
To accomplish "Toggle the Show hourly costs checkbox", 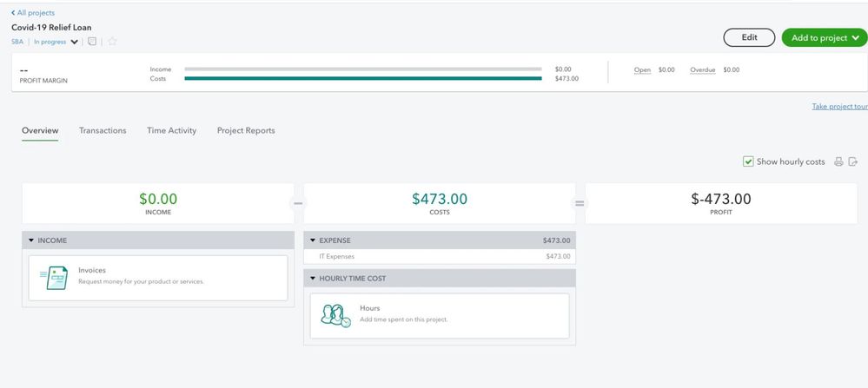I will [x=748, y=161].
